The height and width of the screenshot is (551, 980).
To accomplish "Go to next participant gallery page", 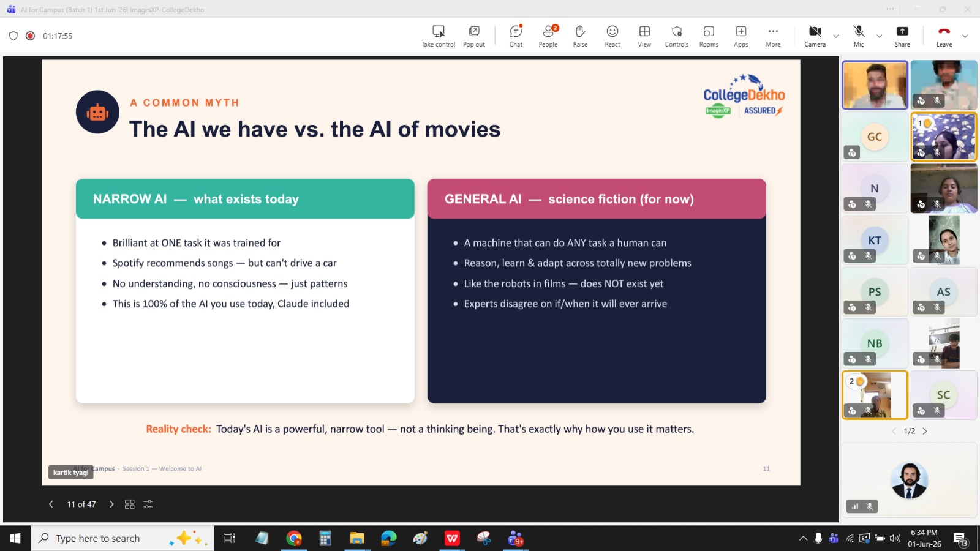I will pos(925,431).
